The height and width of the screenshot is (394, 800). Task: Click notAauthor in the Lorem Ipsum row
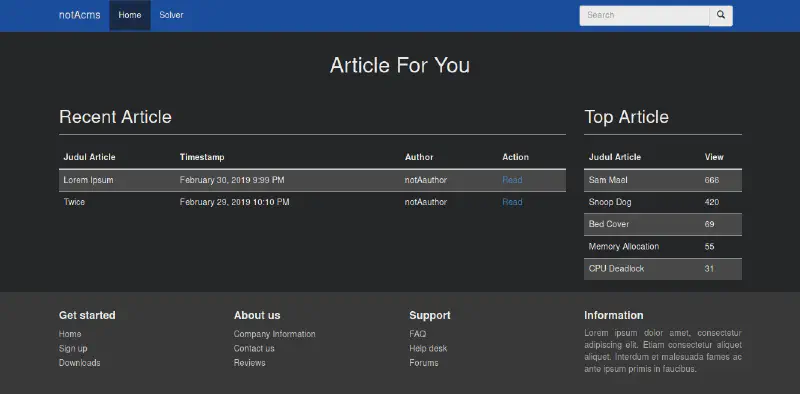pyautogui.click(x=426, y=180)
